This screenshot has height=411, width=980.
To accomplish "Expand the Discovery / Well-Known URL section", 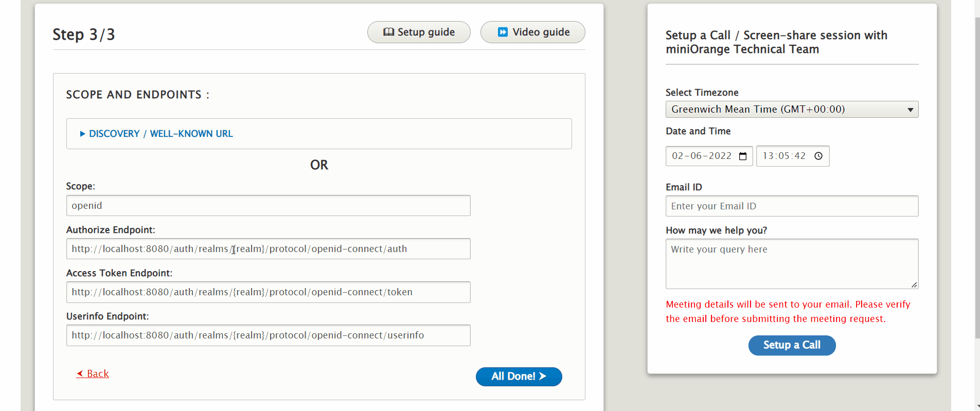I will pos(161,134).
